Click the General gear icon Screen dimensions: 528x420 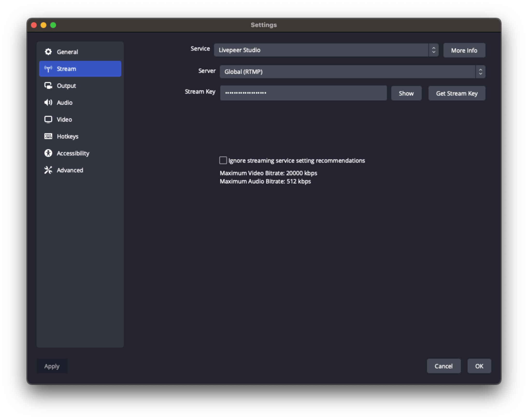pyautogui.click(x=48, y=52)
